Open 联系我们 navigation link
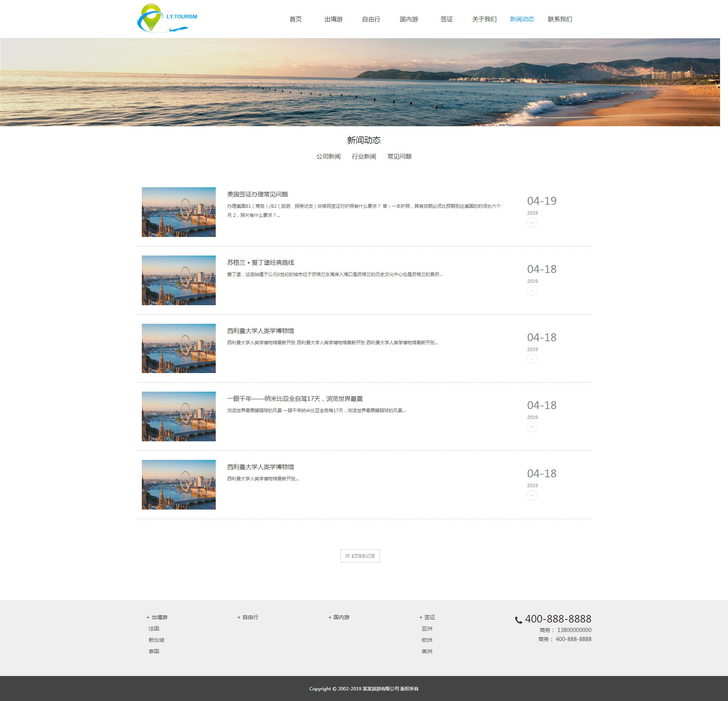This screenshot has height=701, width=728. (560, 19)
